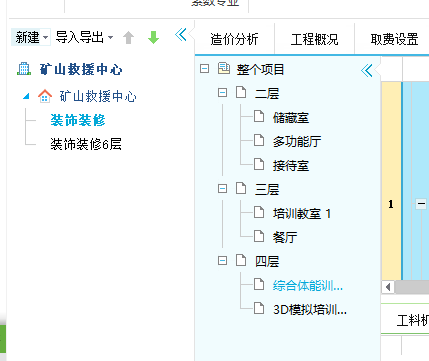Screen dimensions: 429x361
Task: Select the 四层 node
Action: tap(267, 262)
